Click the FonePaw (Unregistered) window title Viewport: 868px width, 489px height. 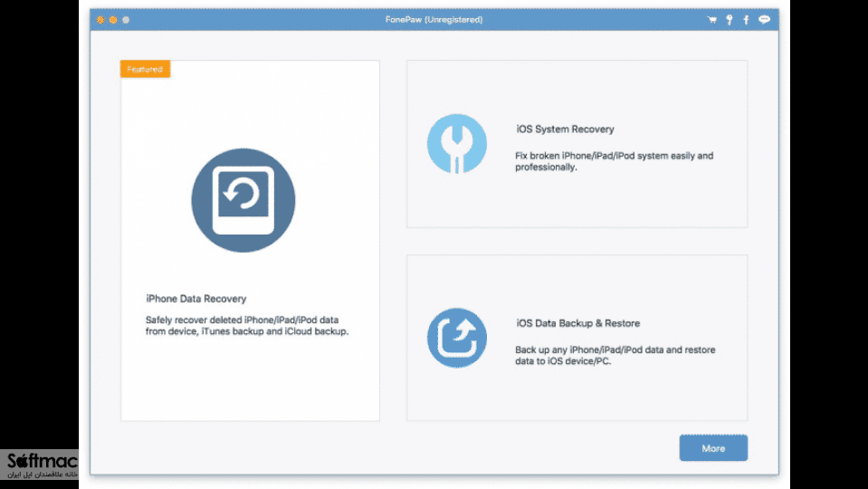point(434,20)
